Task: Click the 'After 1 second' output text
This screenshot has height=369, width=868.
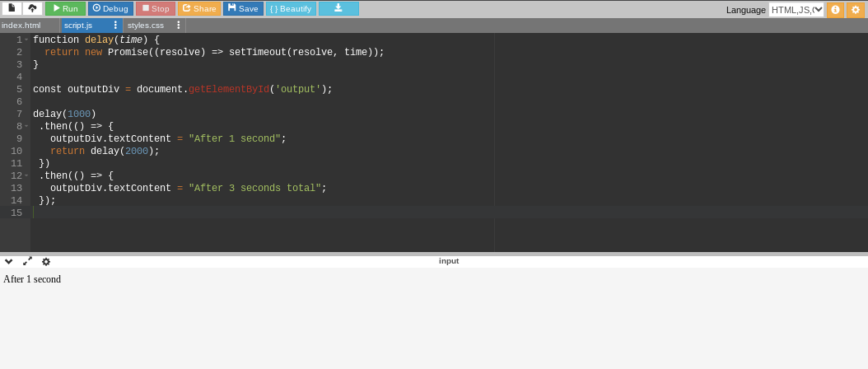Action: click(x=32, y=279)
